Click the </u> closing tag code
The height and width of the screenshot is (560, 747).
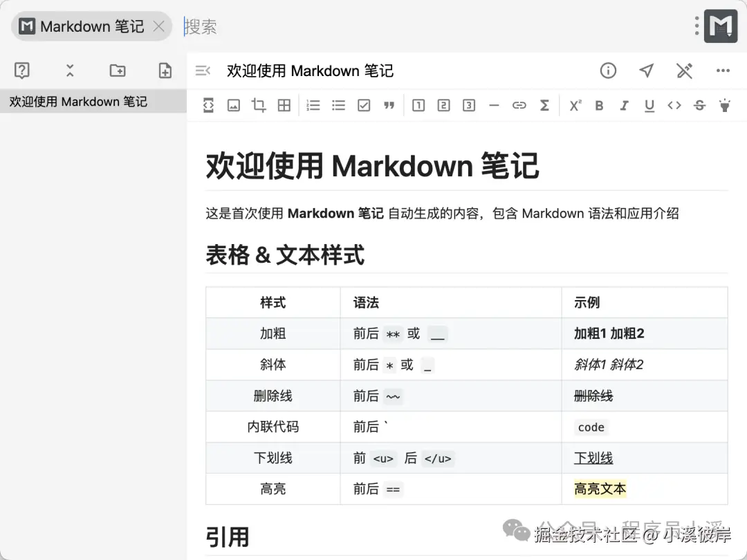click(x=437, y=458)
